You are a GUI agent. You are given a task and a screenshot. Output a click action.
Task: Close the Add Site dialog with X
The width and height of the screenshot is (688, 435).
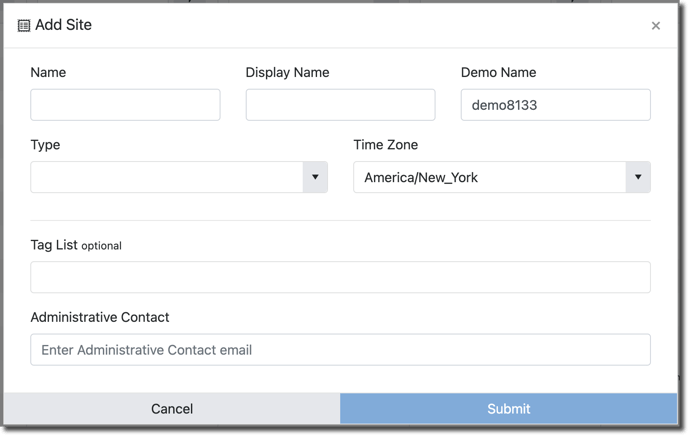tap(656, 26)
